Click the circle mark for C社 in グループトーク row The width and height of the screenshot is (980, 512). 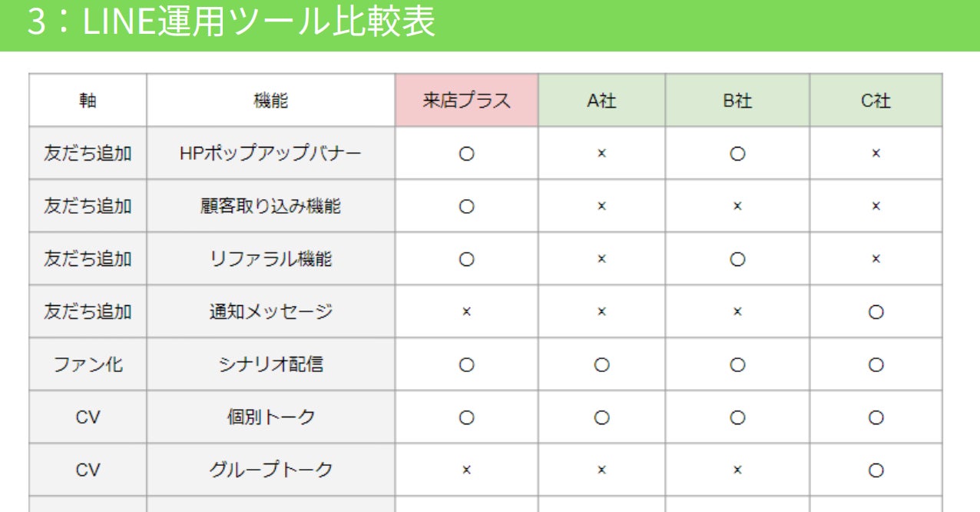click(876, 470)
